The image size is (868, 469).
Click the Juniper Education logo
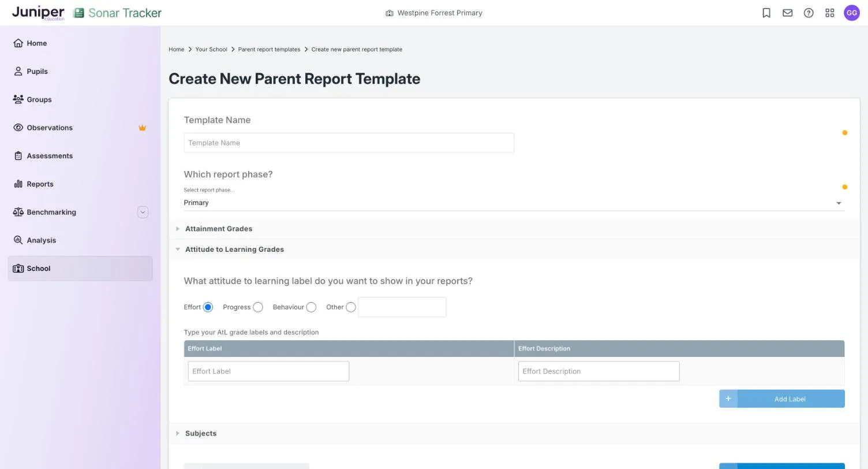pyautogui.click(x=38, y=13)
